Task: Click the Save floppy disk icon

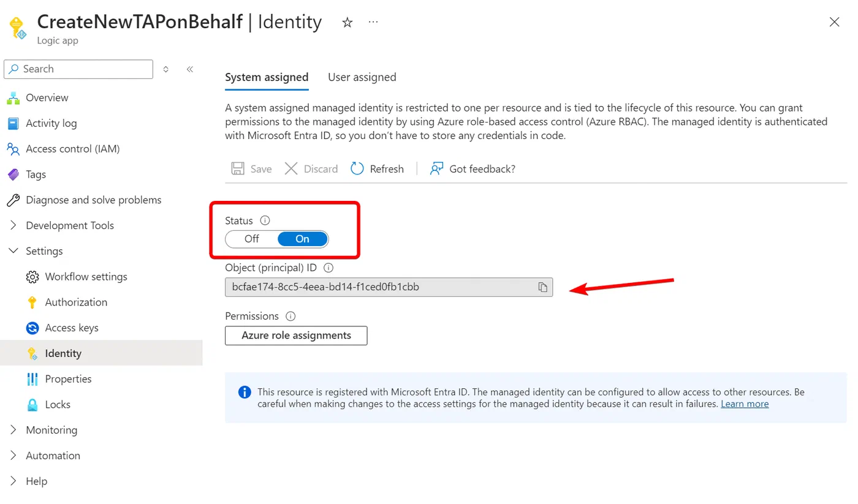Action: pyautogui.click(x=237, y=168)
